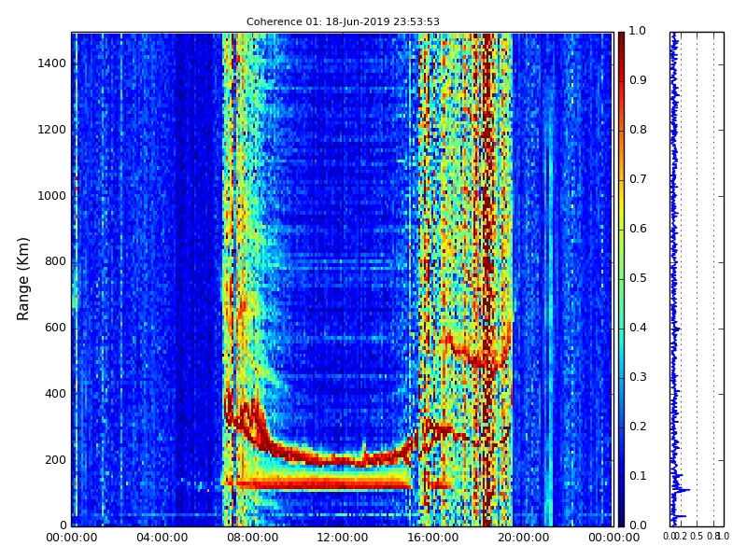
Task: Click the dark blue bottom of the colorbar
Action: (621, 517)
